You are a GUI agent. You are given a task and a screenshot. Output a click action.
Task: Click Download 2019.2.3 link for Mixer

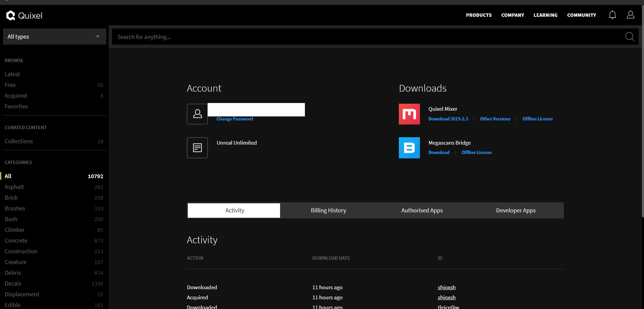(x=448, y=119)
